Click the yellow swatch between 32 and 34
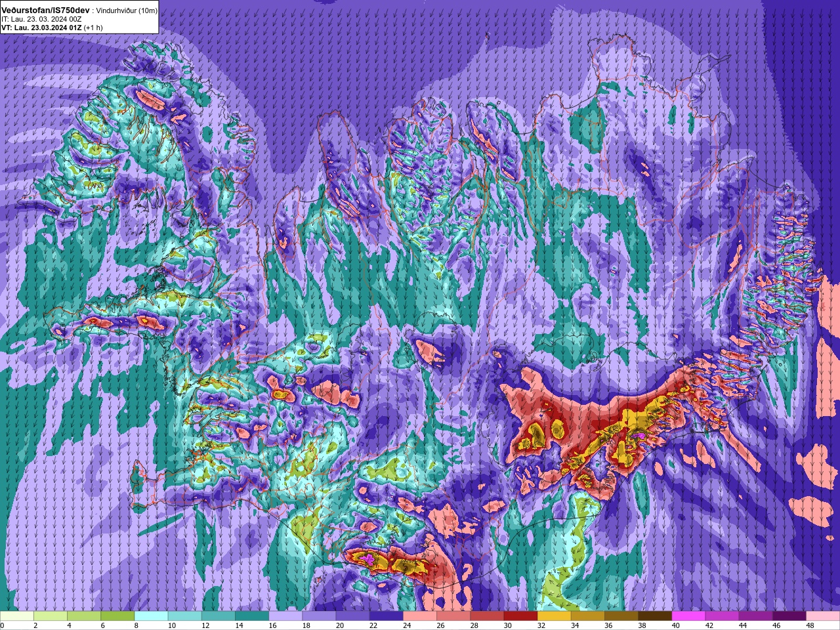Image resolution: width=840 pixels, height=630 pixels. 555,616
